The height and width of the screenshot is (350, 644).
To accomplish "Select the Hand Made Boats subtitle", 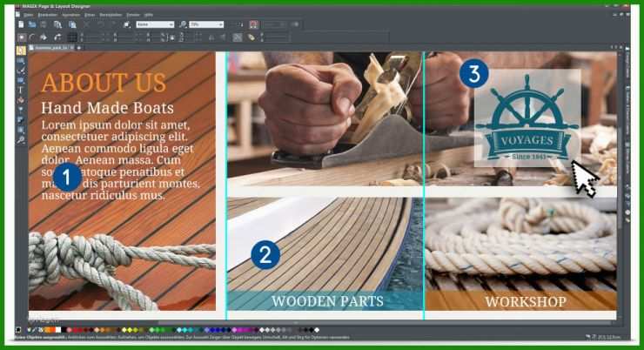I will (x=108, y=108).
